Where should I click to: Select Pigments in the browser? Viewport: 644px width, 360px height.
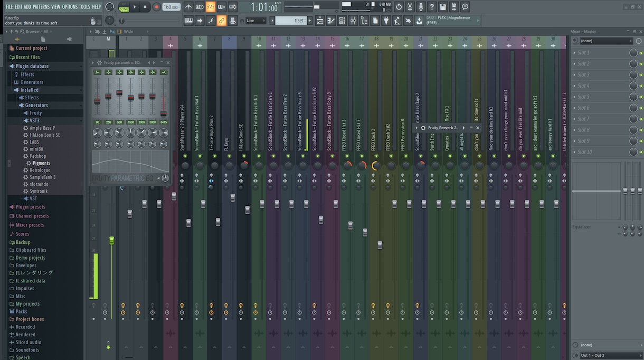[x=41, y=164]
